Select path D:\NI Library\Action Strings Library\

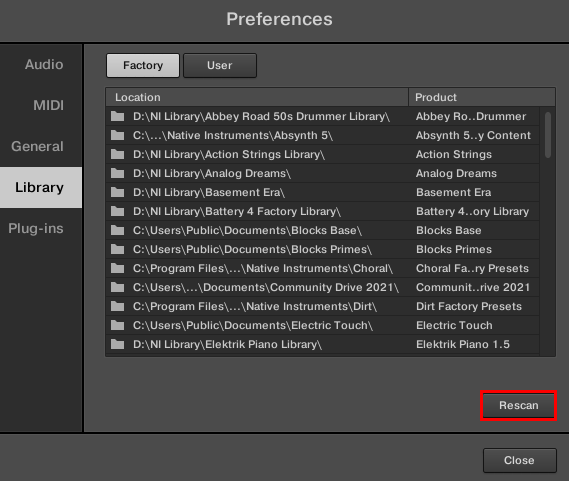229,154
